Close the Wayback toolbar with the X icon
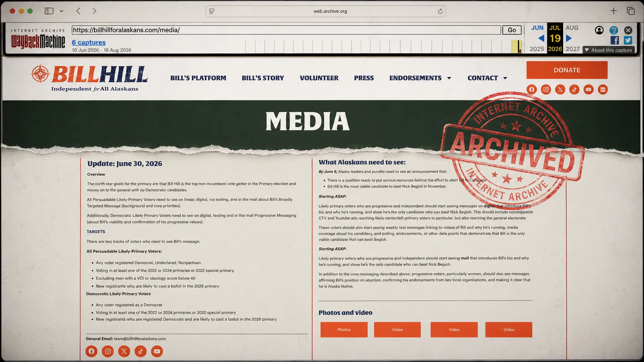This screenshot has height=362, width=644. coord(628,30)
